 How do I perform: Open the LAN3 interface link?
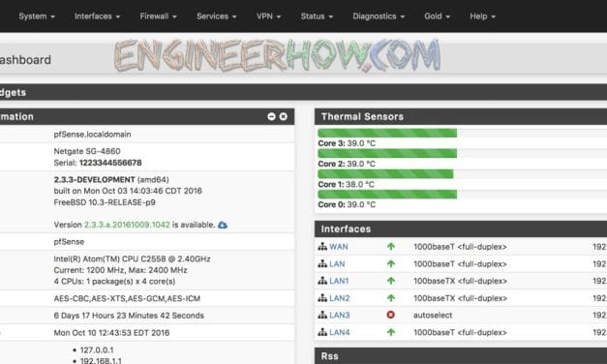(339, 315)
